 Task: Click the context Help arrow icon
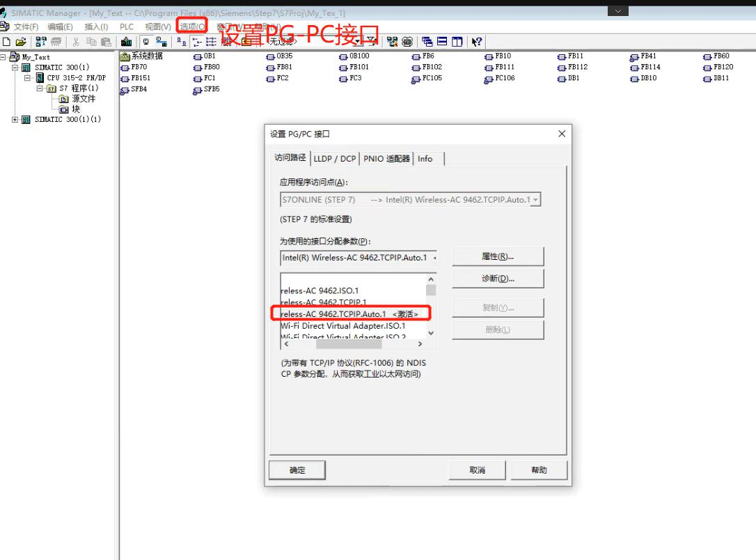pos(477,42)
